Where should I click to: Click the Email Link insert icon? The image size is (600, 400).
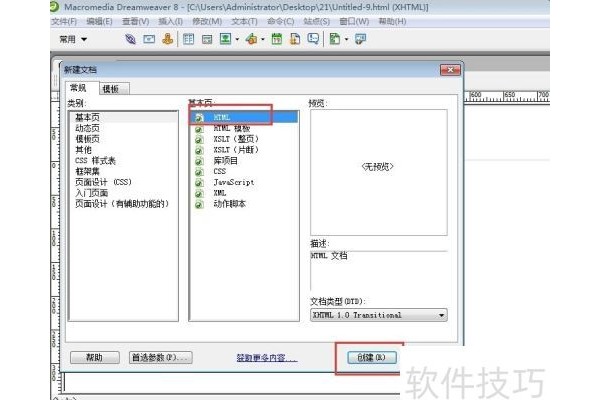pos(149,39)
